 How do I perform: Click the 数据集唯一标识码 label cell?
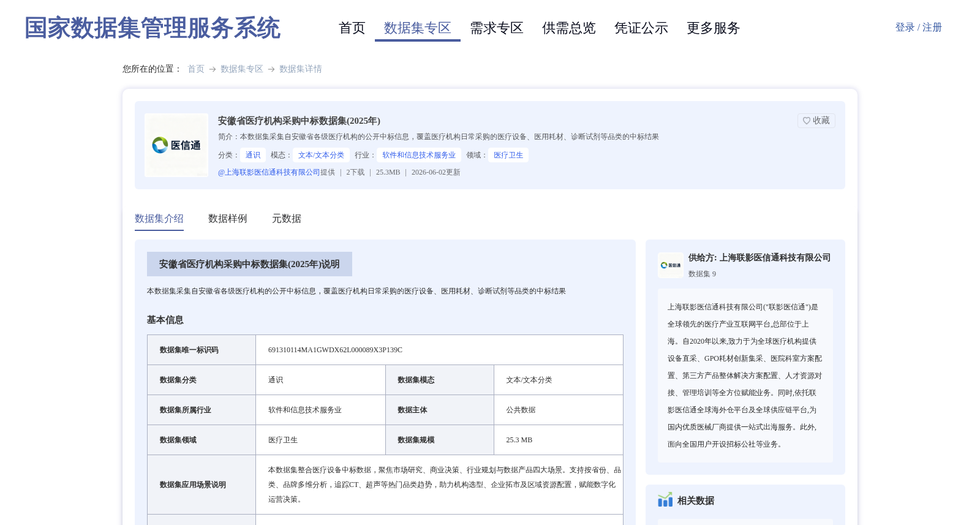(x=202, y=350)
